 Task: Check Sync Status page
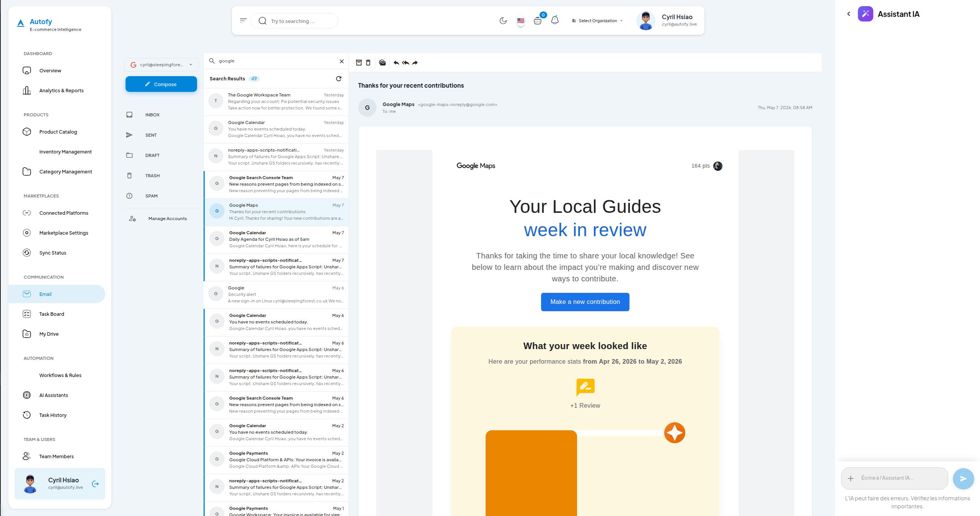pyautogui.click(x=57, y=253)
